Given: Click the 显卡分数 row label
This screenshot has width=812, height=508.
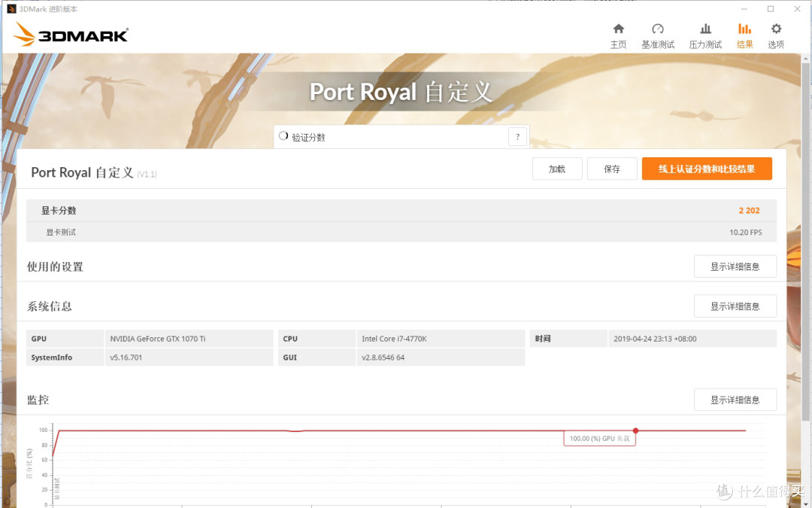Looking at the screenshot, I should coord(59,211).
